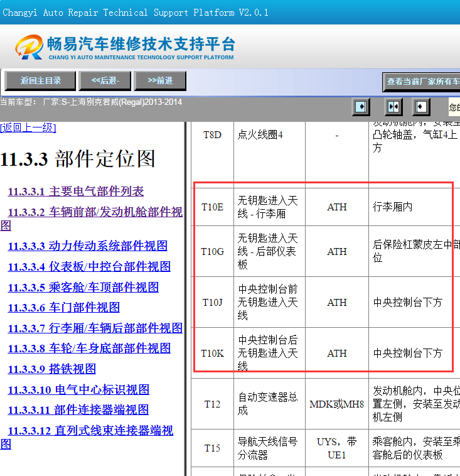This screenshot has width=460, height=476.
Task: Click the expand-right-pane icon with left arrow
Action: pyautogui.click(x=421, y=107)
